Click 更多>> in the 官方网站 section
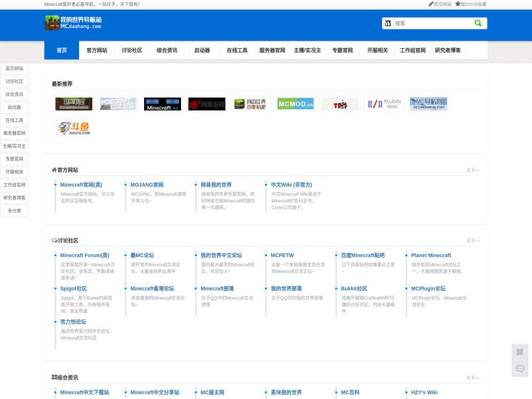The height and width of the screenshot is (399, 532). [473, 170]
